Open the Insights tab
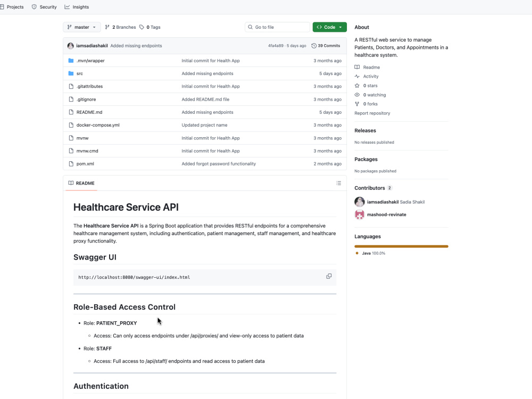The image size is (532, 399). click(x=77, y=7)
